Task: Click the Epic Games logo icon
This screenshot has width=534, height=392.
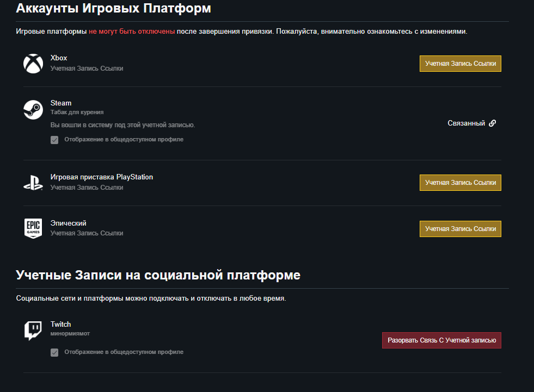Action: coord(33,228)
